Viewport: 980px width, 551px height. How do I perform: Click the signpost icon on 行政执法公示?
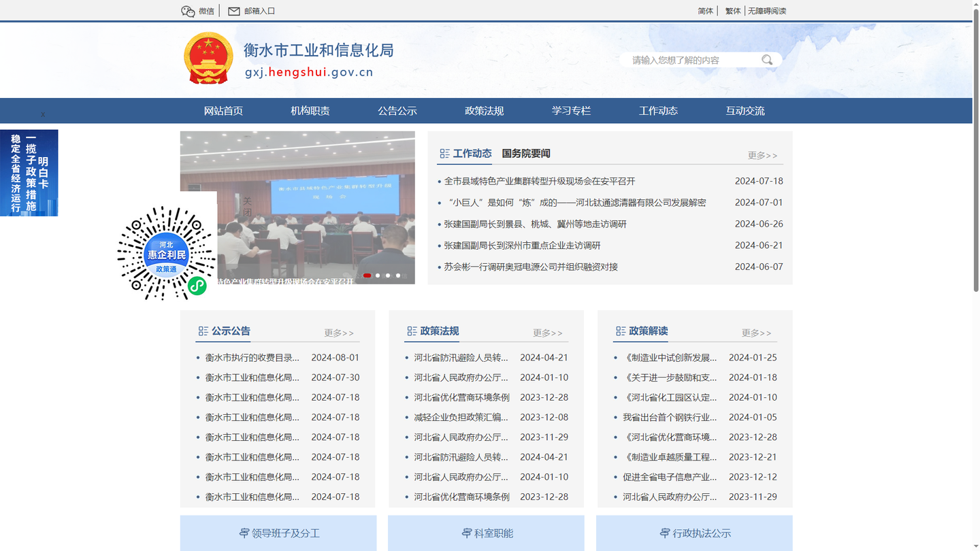pos(665,533)
